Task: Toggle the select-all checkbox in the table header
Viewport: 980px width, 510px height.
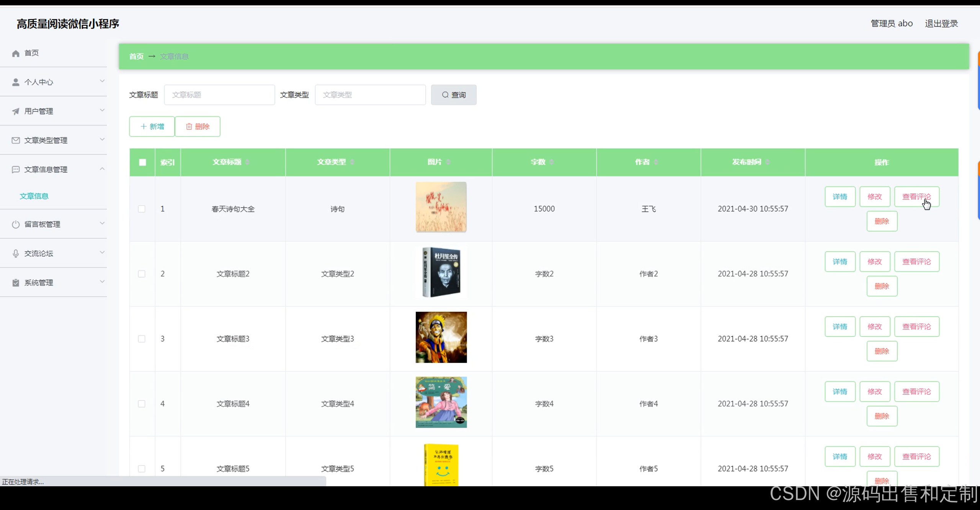Action: pos(142,162)
